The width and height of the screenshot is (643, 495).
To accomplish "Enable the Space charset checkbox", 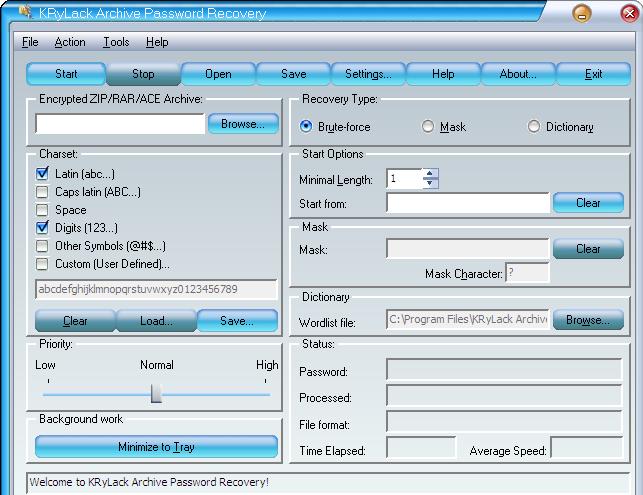I will pos(42,210).
